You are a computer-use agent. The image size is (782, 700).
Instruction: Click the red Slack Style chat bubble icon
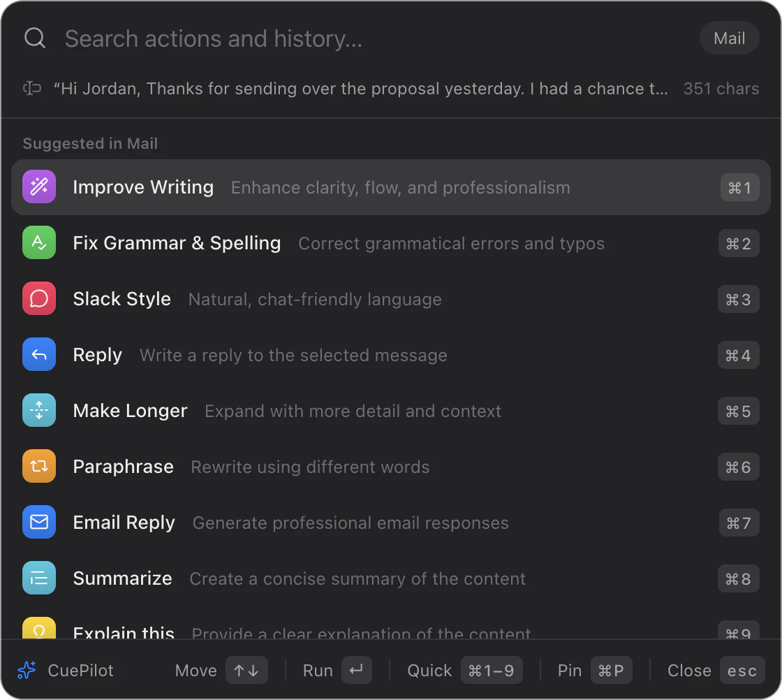coord(39,299)
